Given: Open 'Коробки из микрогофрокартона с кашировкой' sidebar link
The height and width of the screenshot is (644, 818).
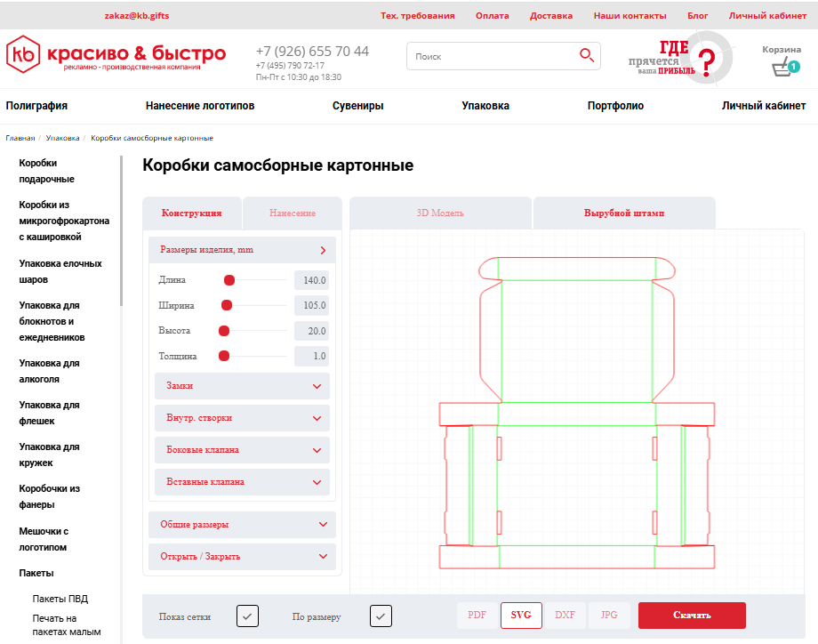Looking at the screenshot, I should 64,221.
